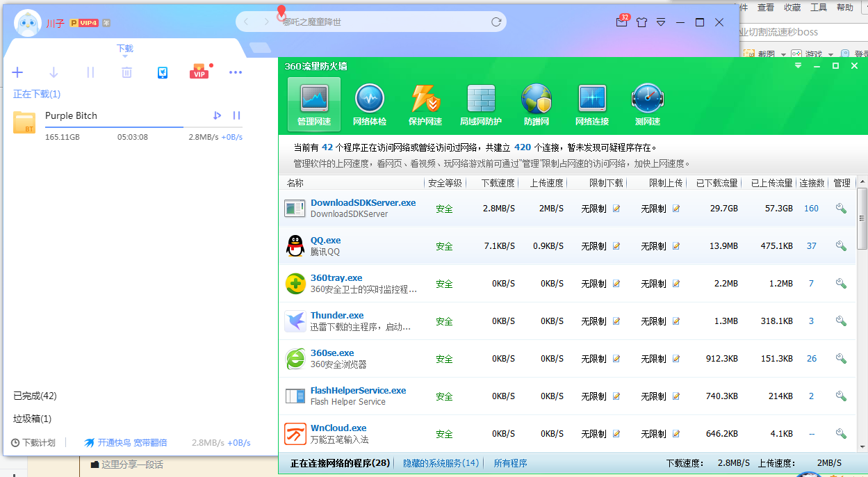This screenshot has width=868, height=477.
Task: Click the DownloadSDKServer.exe program name
Action: 363,203
